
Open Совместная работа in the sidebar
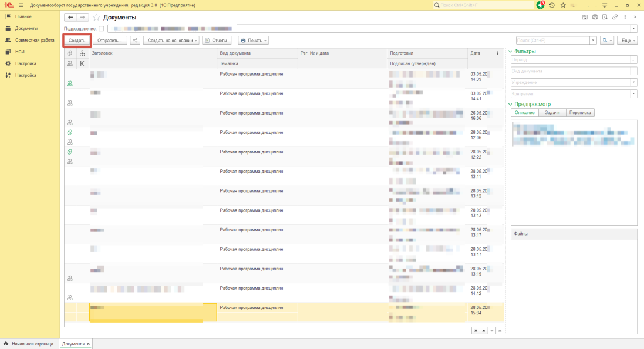(x=34, y=40)
